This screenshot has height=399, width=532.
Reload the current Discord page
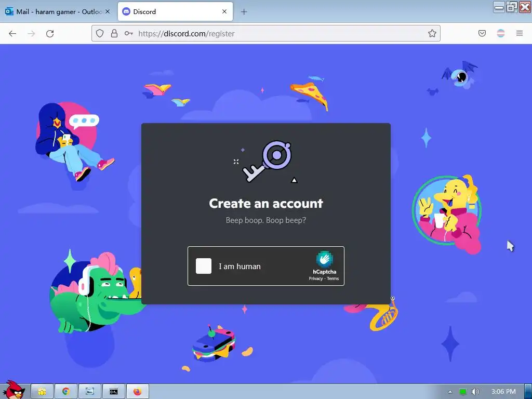(x=50, y=33)
